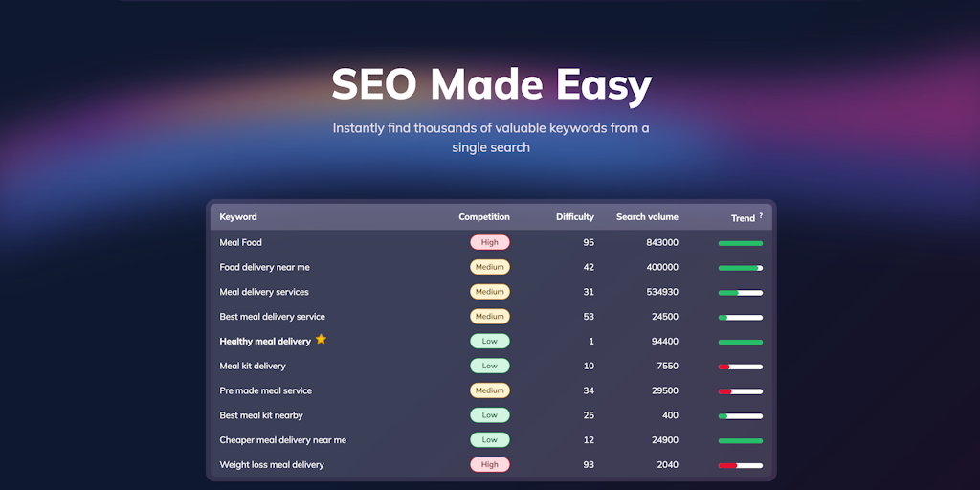Viewport: 980px width, 490px height.
Task: Click the Medium badge for Pre made meal service
Action: pyautogui.click(x=490, y=390)
